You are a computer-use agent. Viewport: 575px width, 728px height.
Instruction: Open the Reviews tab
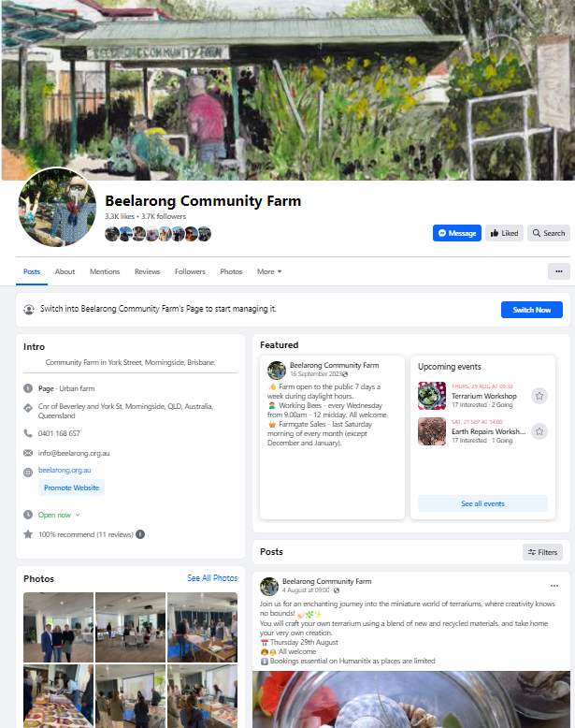[147, 271]
